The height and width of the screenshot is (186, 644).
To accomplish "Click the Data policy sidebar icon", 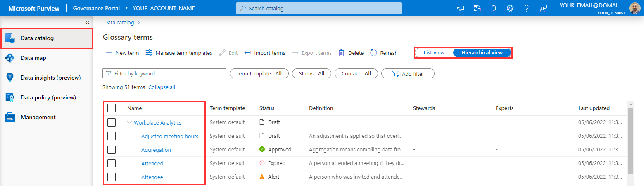I will coord(10,97).
